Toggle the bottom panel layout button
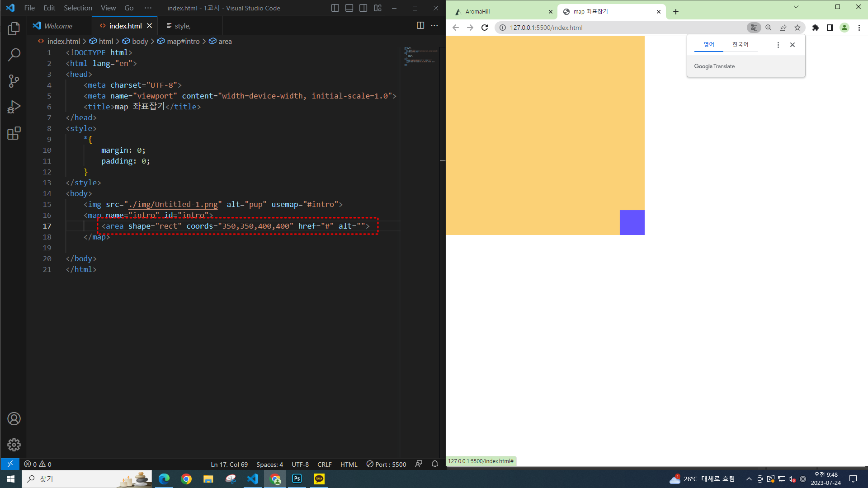Image resolution: width=868 pixels, height=488 pixels. click(x=349, y=8)
